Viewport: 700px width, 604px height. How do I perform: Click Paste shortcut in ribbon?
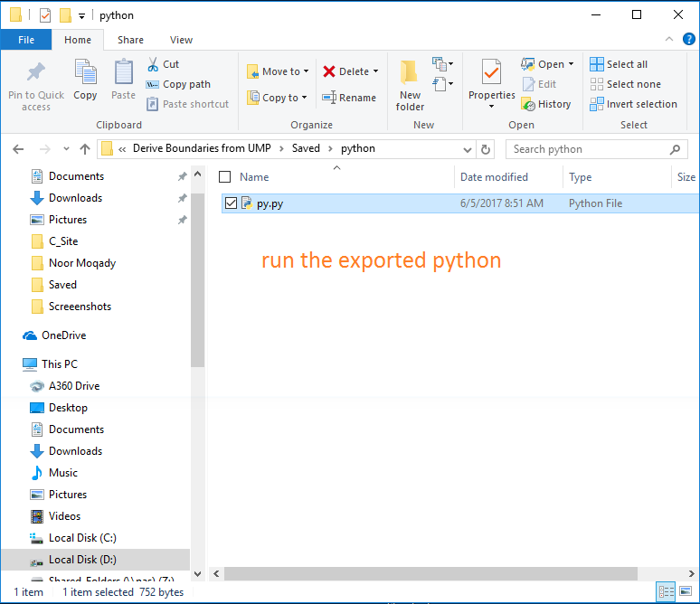(x=187, y=104)
